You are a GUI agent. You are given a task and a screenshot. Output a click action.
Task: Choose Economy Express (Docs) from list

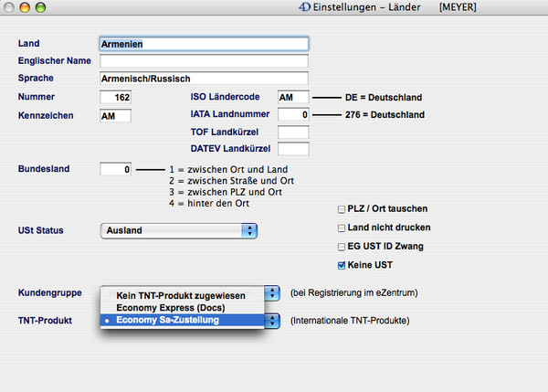click(x=164, y=308)
